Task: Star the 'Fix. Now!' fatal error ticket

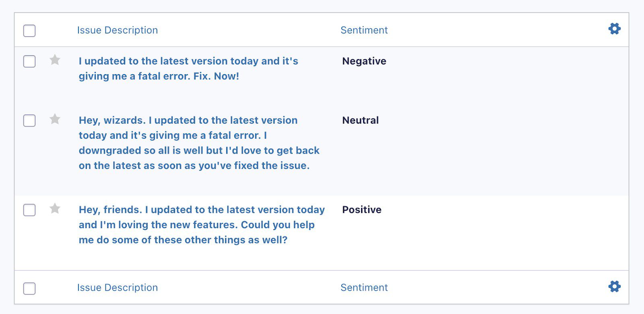Action: (55, 60)
